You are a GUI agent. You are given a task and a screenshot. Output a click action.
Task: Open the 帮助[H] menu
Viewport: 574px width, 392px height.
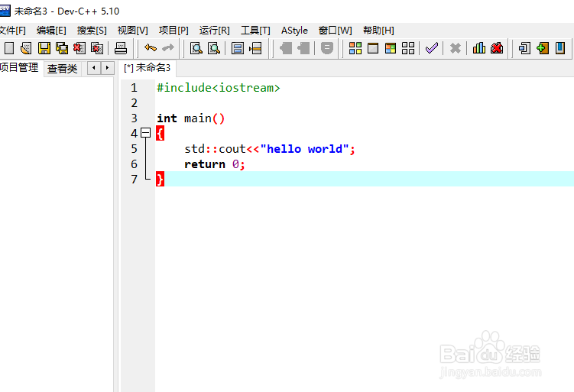pyautogui.click(x=378, y=31)
